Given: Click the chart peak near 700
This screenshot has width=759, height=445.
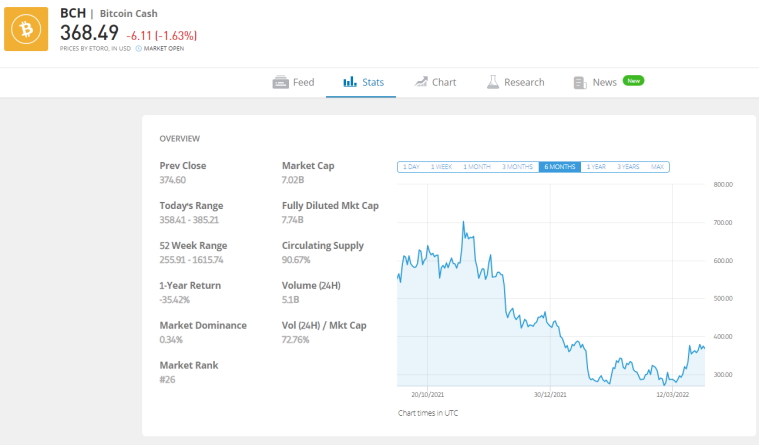Looking at the screenshot, I should (463, 223).
